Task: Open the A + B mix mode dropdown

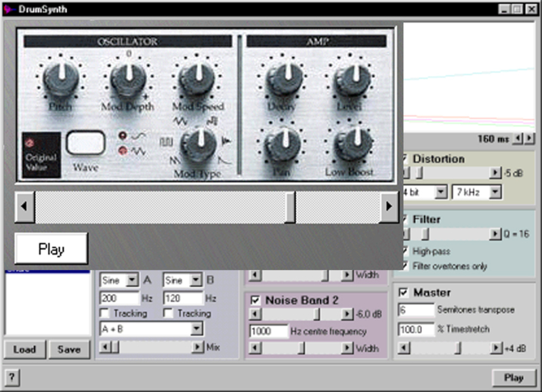Action: tap(196, 328)
